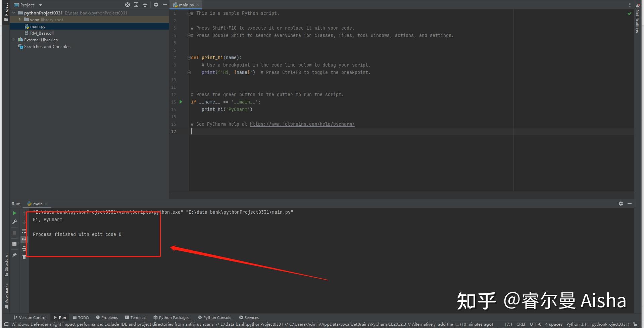Rerun the program with the green play icon
This screenshot has width=644, height=328.
[14, 213]
